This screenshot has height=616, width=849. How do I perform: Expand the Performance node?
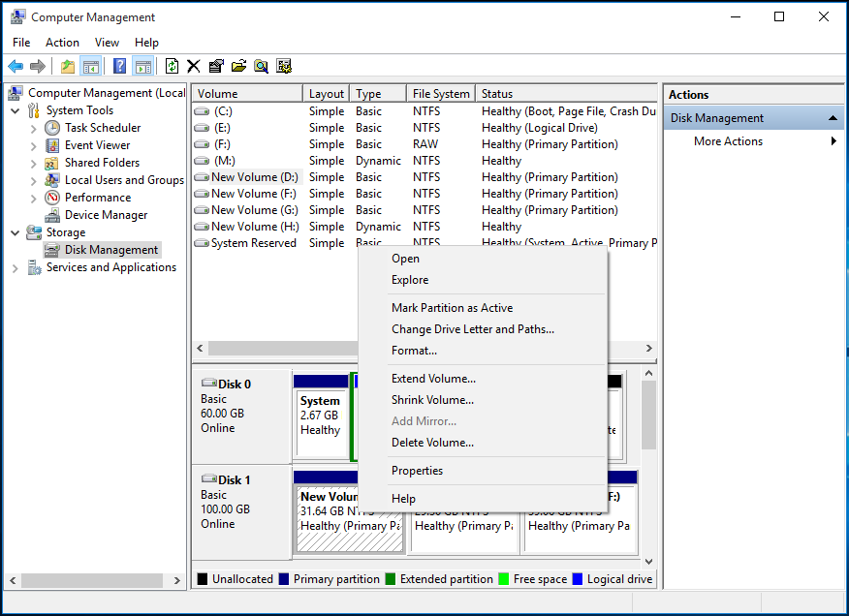point(33,199)
